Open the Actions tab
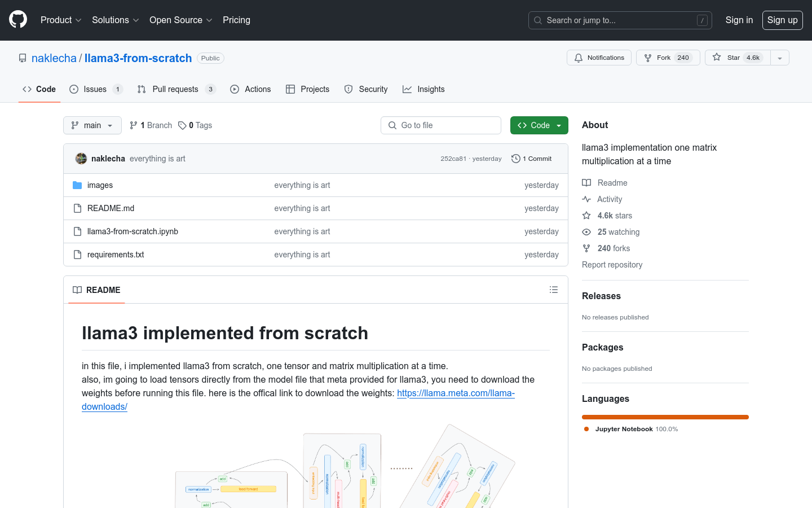The image size is (812, 508). [x=250, y=89]
